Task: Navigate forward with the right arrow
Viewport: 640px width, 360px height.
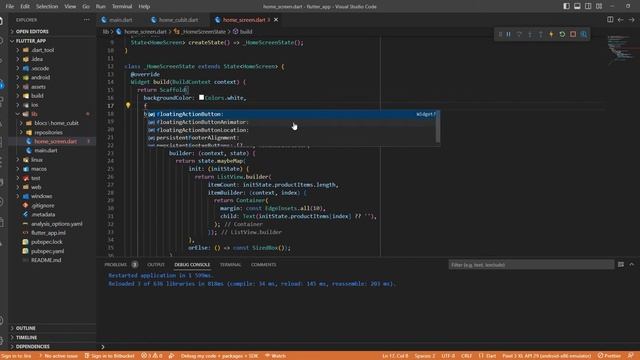Action: [631, 20]
